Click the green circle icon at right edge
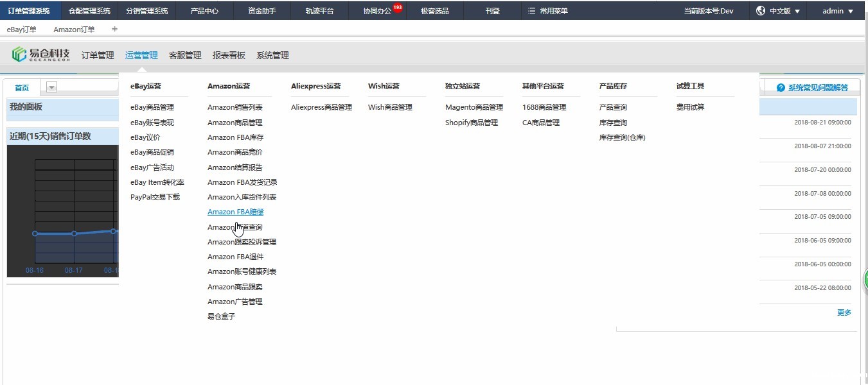The height and width of the screenshot is (385, 868). tap(865, 280)
